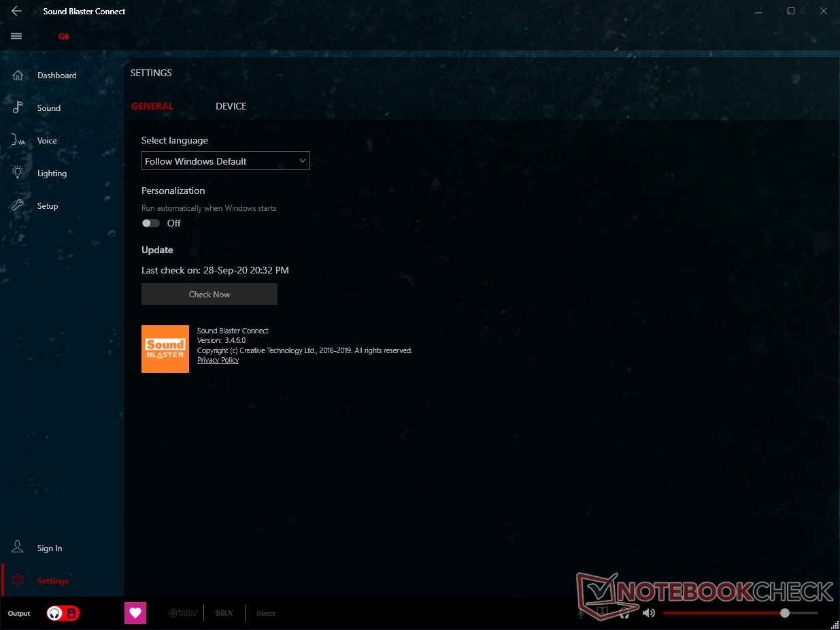Click the SETTINGS heading
This screenshot has height=630, width=840.
pyautogui.click(x=151, y=73)
